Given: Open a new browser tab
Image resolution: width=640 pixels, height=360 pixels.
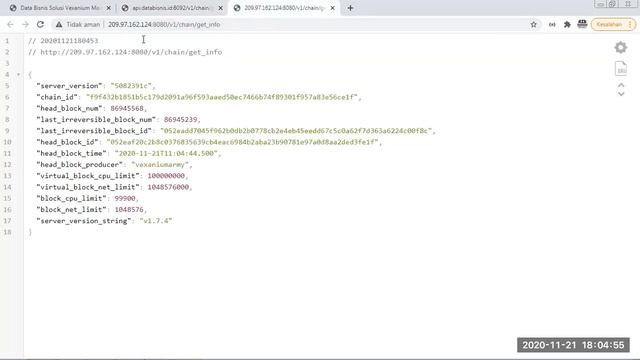Looking at the screenshot, I should pyautogui.click(x=350, y=8).
